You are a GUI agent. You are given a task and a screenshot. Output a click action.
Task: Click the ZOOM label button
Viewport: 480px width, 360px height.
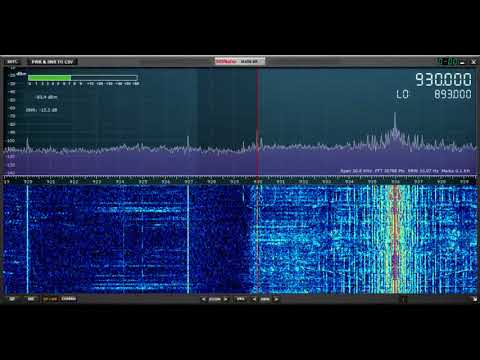click(215, 299)
